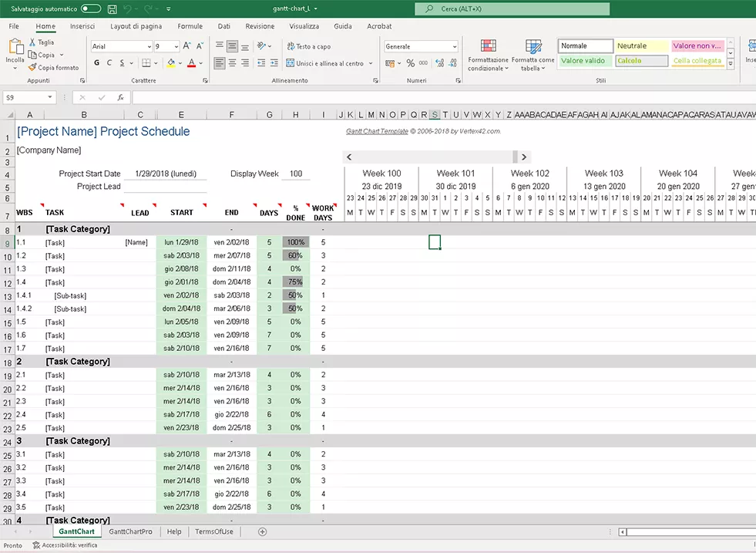Toggle underline S formatting
Image resolution: width=756 pixels, height=553 pixels.
tap(122, 63)
